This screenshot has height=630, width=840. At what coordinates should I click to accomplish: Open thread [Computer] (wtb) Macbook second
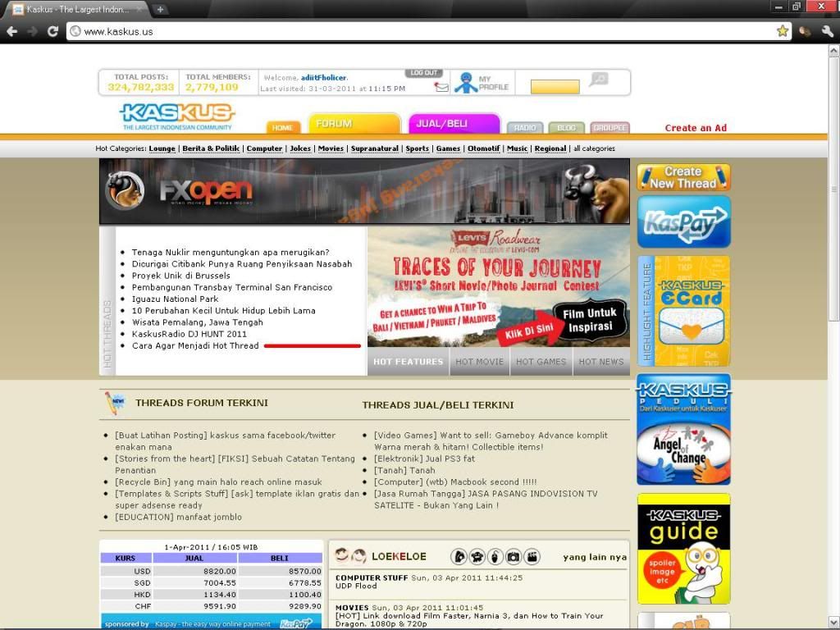tap(455, 482)
